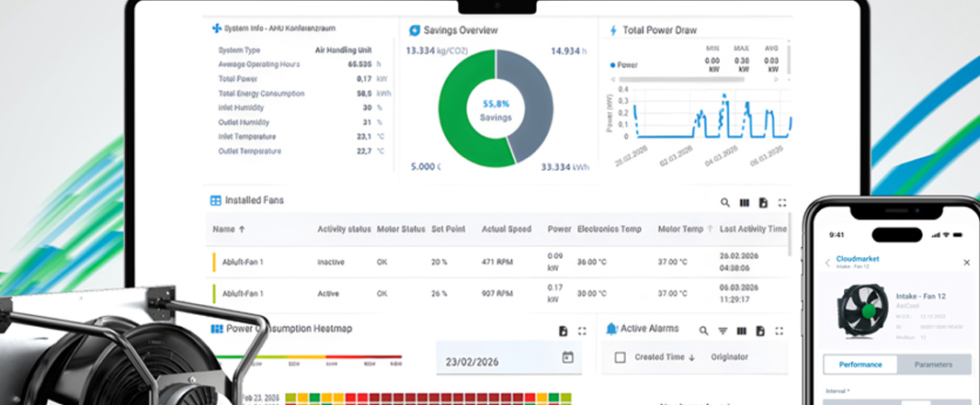Sort alarms by Created Time column
The height and width of the screenshot is (405, 980).
click(x=666, y=357)
